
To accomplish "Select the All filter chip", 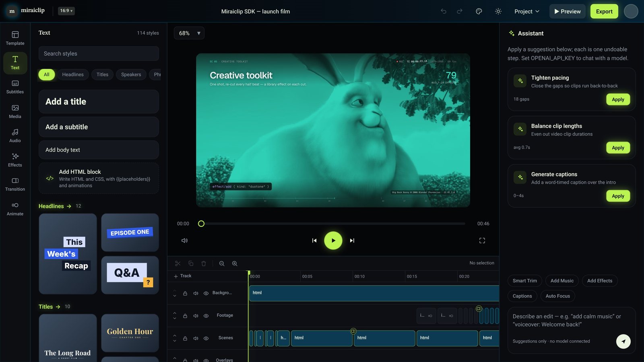I will 47,74.
